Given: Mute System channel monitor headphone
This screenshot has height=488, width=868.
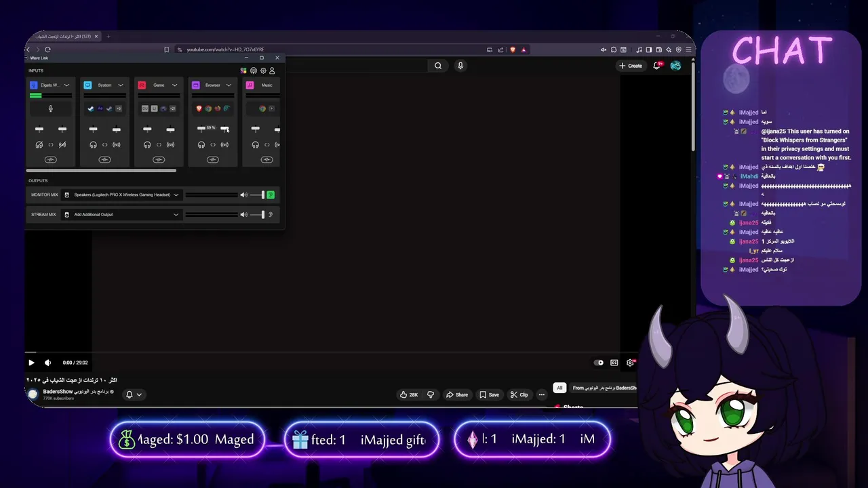Looking at the screenshot, I should 93,144.
